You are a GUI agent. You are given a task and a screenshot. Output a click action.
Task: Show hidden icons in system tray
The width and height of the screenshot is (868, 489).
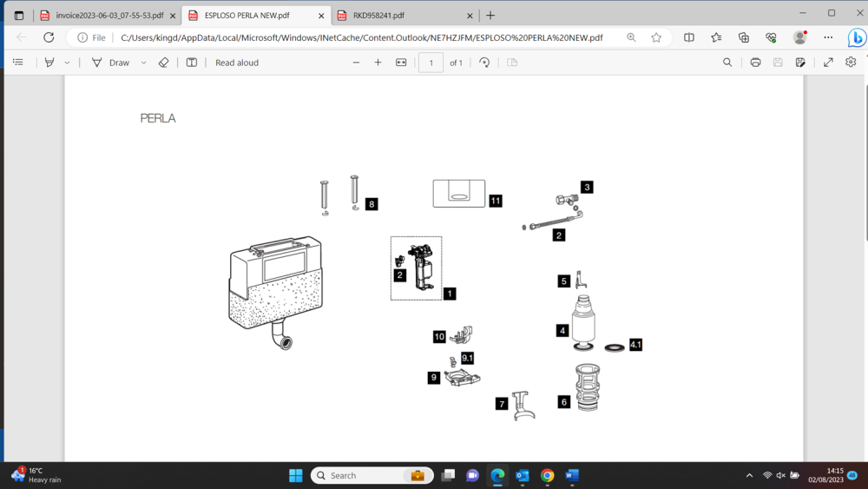749,475
